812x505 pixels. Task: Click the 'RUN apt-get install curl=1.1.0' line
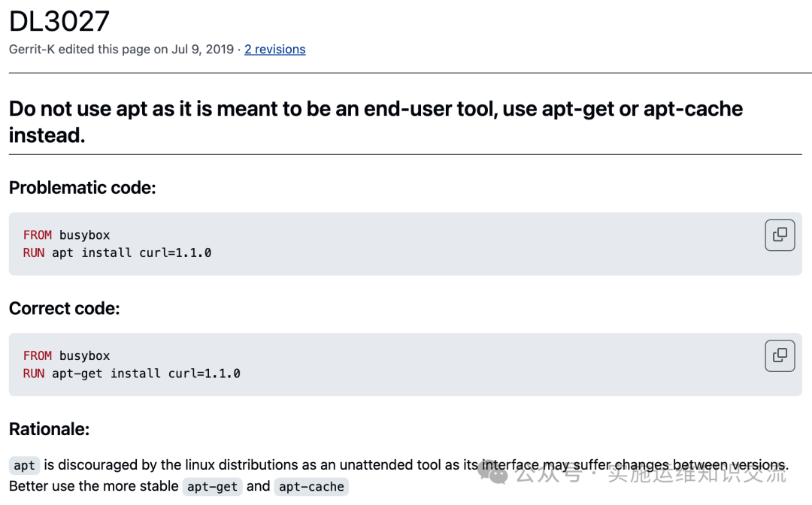click(132, 373)
